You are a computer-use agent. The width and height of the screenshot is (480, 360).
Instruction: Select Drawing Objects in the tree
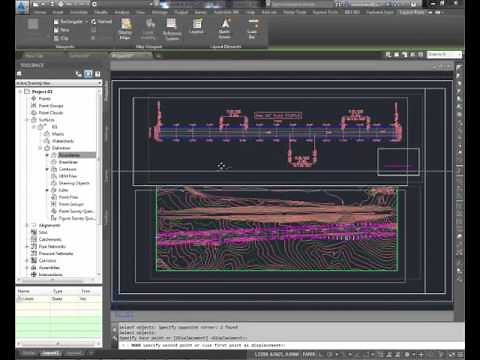tap(74, 183)
